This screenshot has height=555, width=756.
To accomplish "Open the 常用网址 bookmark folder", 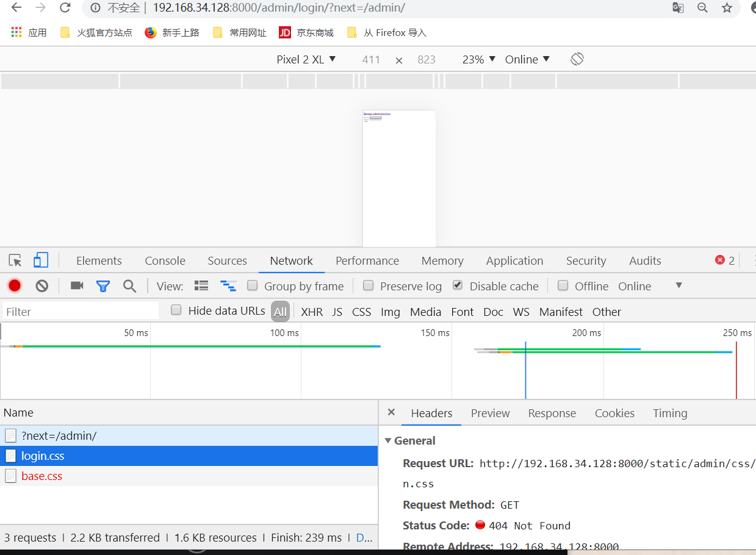I will [239, 33].
